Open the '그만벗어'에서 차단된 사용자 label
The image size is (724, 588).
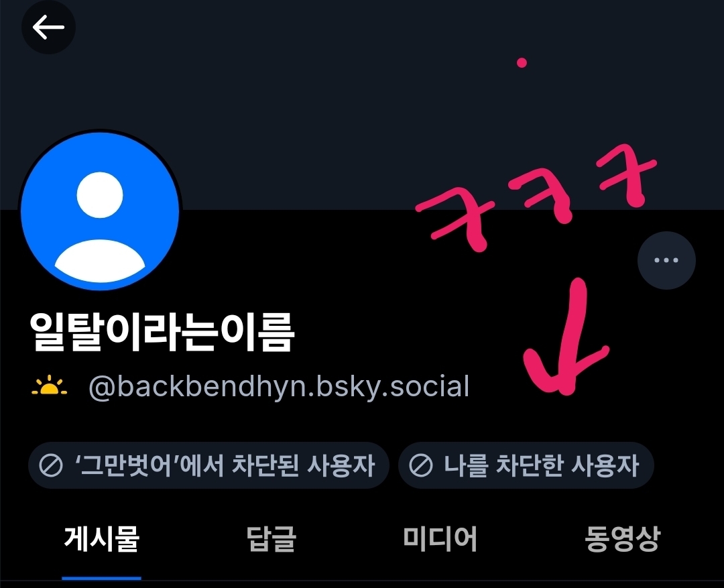(208, 465)
